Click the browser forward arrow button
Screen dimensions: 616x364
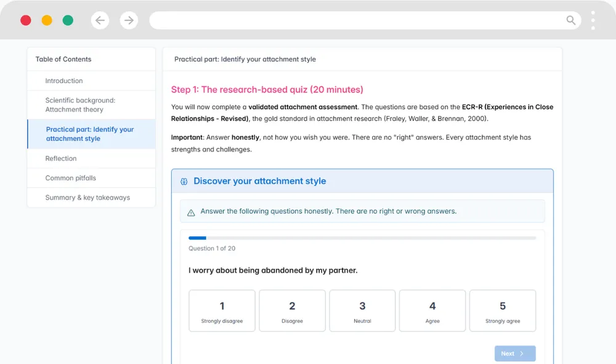(129, 20)
